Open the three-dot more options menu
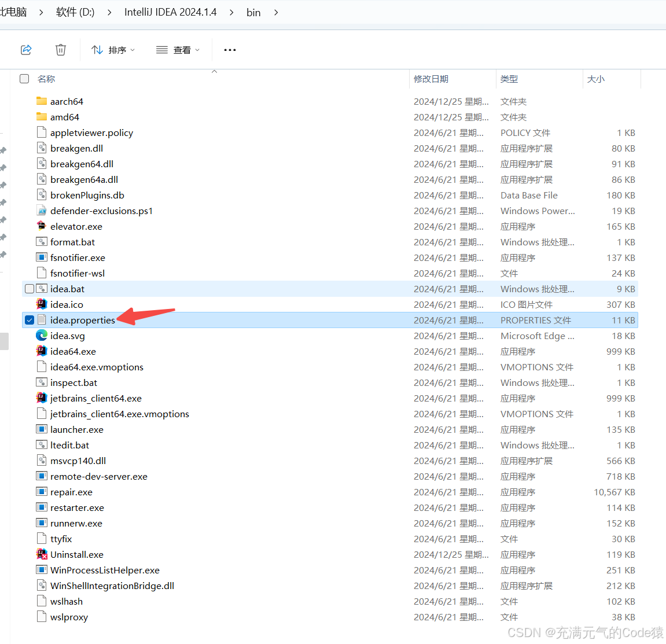Image resolution: width=666 pixels, height=644 pixels. coord(230,50)
